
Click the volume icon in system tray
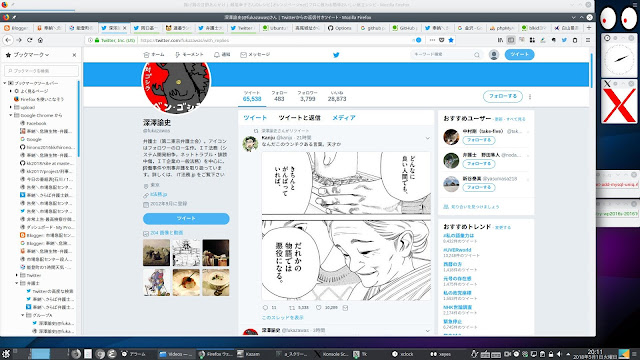[x=559, y=354]
